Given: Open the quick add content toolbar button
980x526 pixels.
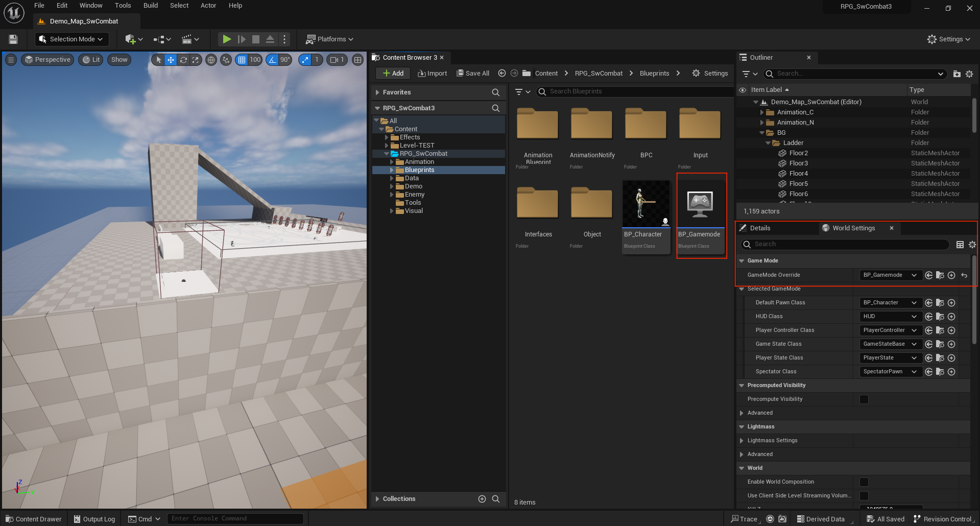Looking at the screenshot, I should pos(134,39).
